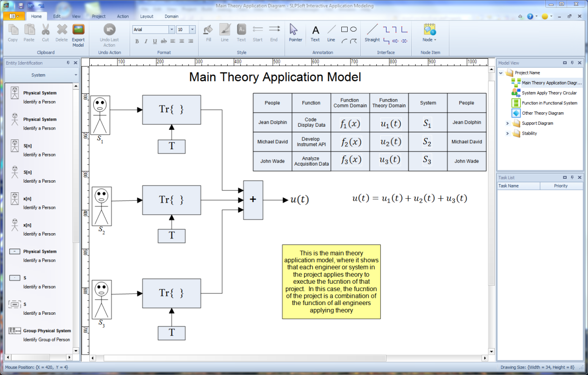Pick the ellipse annotation shape
Image resolution: width=588 pixels, height=375 pixels.
[x=353, y=30]
